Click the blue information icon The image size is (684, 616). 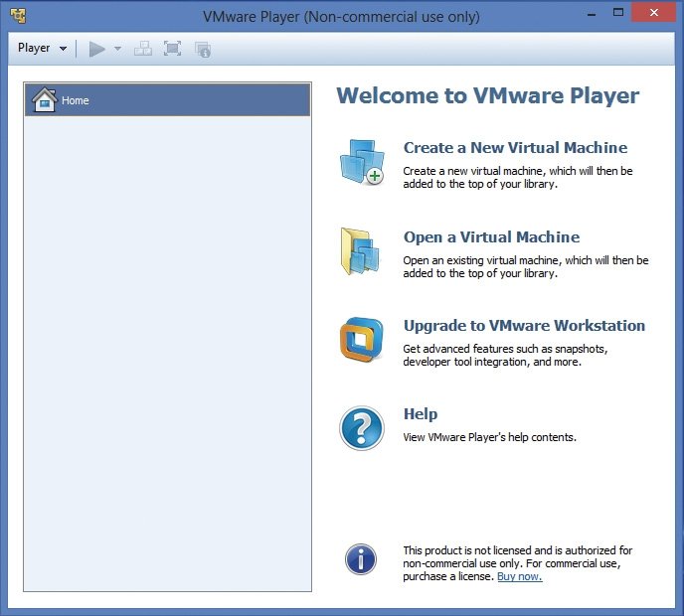click(x=361, y=559)
